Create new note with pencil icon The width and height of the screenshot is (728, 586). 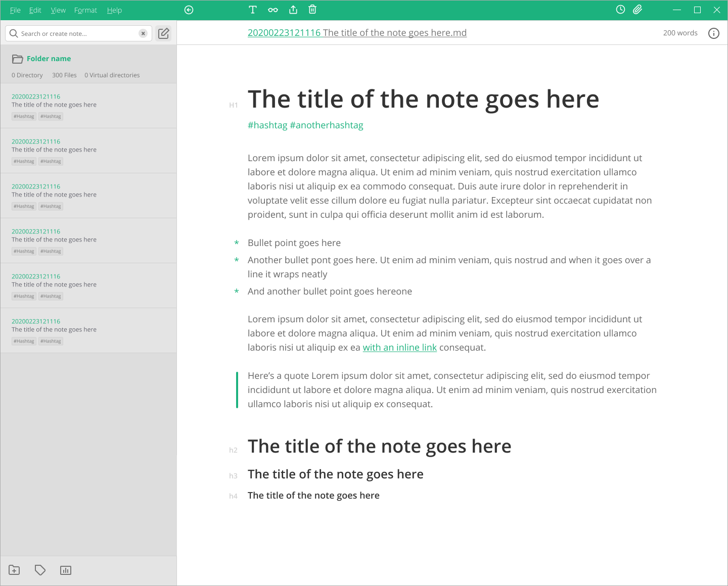163,33
